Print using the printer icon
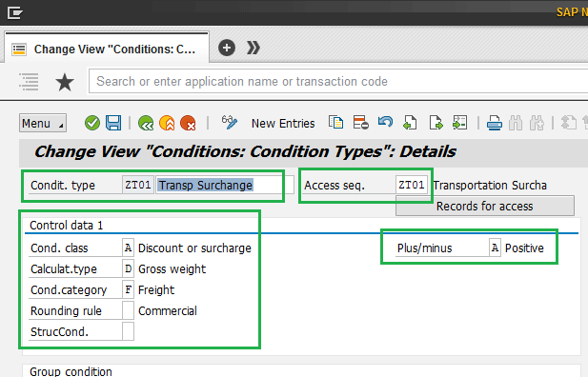The width and height of the screenshot is (588, 377). [x=495, y=123]
